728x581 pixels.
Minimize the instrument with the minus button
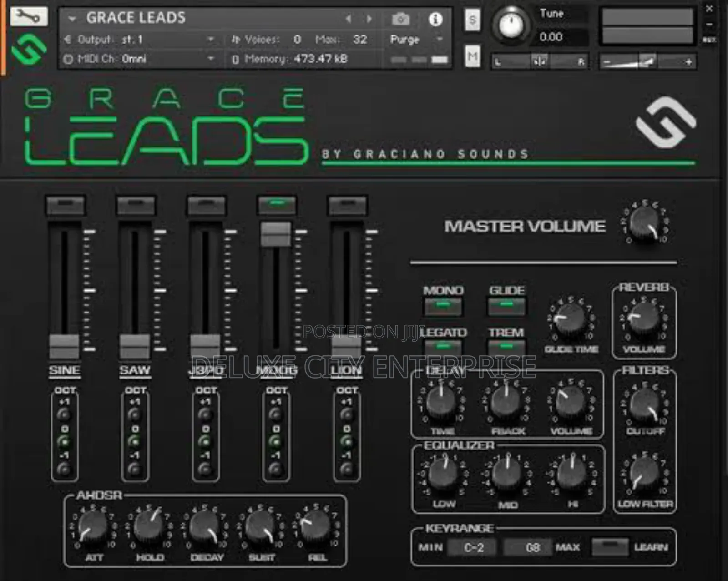[x=709, y=25]
